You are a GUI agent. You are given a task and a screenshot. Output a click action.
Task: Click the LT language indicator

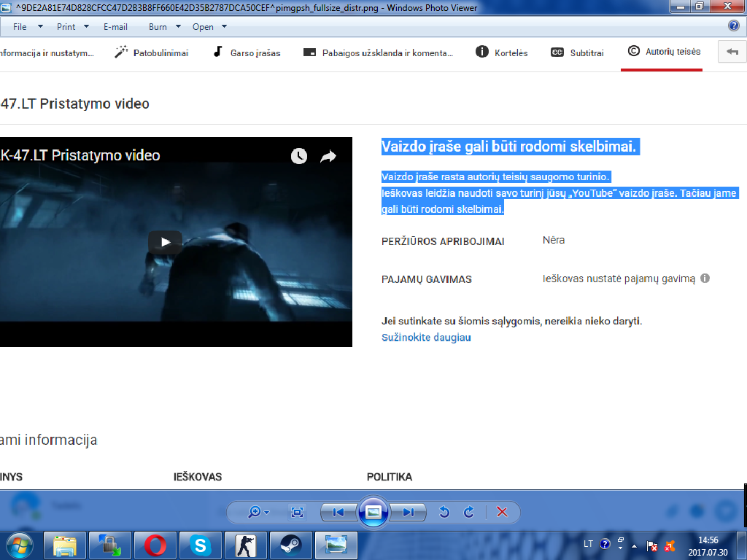(x=589, y=544)
